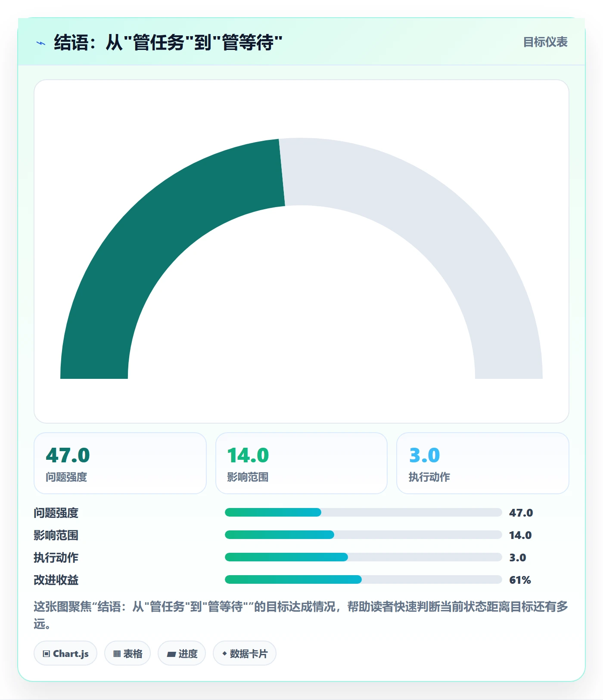Click the 问题强度 progress bar
The image size is (603, 700).
[363, 512]
